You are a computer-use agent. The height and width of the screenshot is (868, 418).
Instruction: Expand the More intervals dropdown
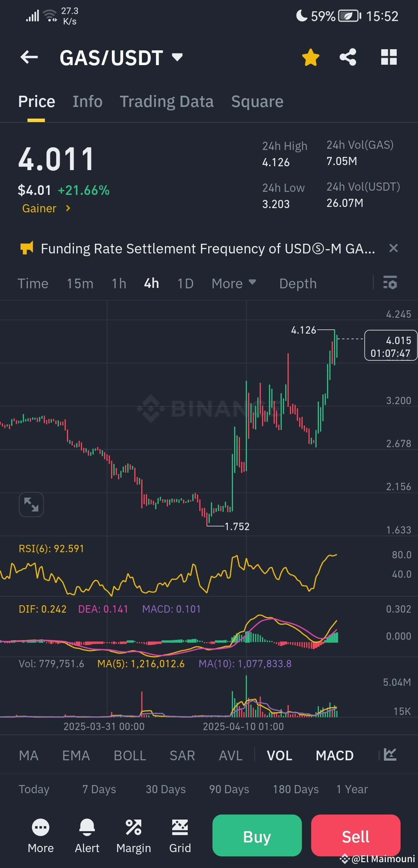pyautogui.click(x=234, y=284)
